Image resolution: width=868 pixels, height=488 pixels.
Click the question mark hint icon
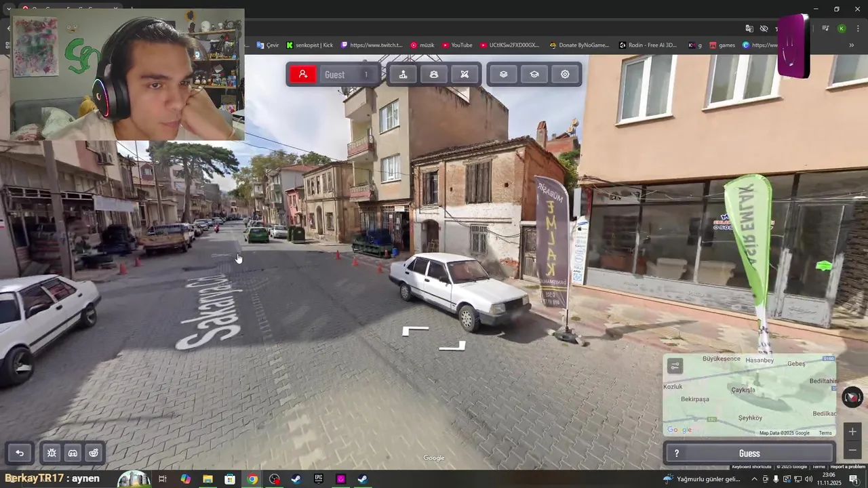pos(677,453)
